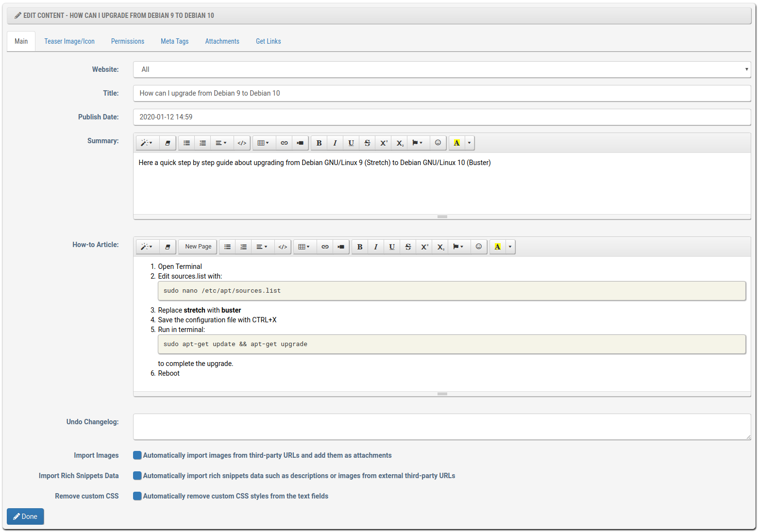This screenshot has width=758, height=532.
Task: Open the Permissions tab
Action: coord(128,41)
